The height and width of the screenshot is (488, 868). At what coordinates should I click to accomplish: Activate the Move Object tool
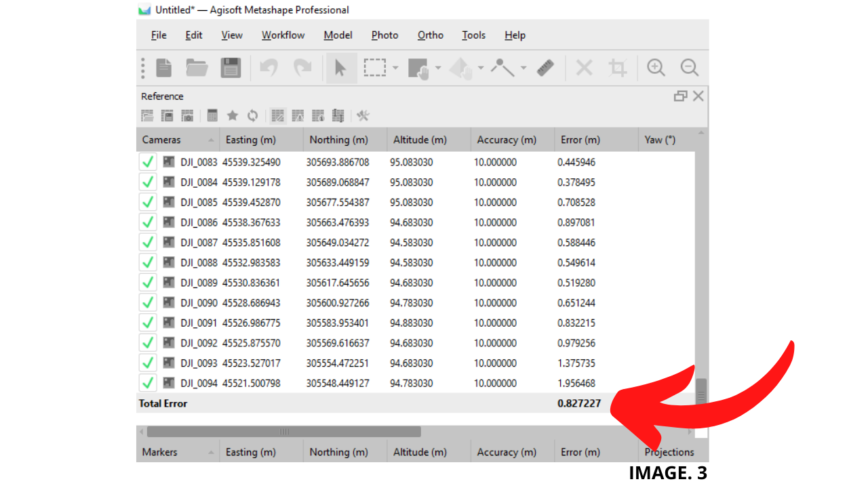461,68
